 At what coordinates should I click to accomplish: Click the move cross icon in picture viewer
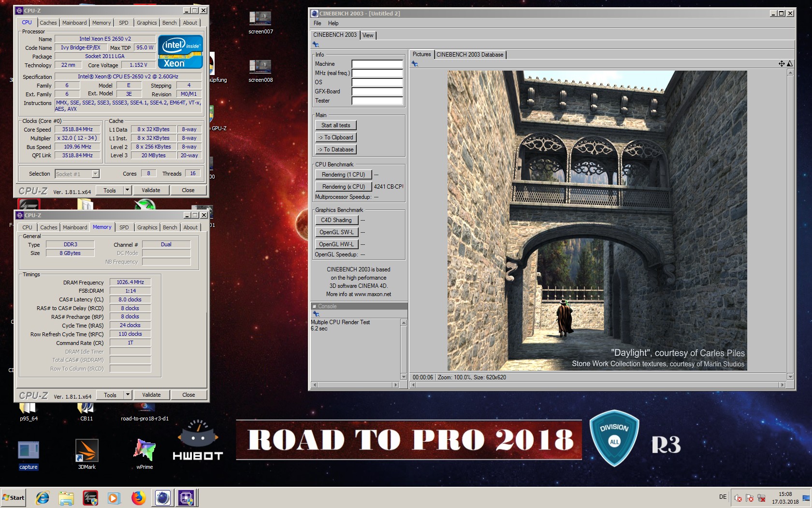(782, 63)
